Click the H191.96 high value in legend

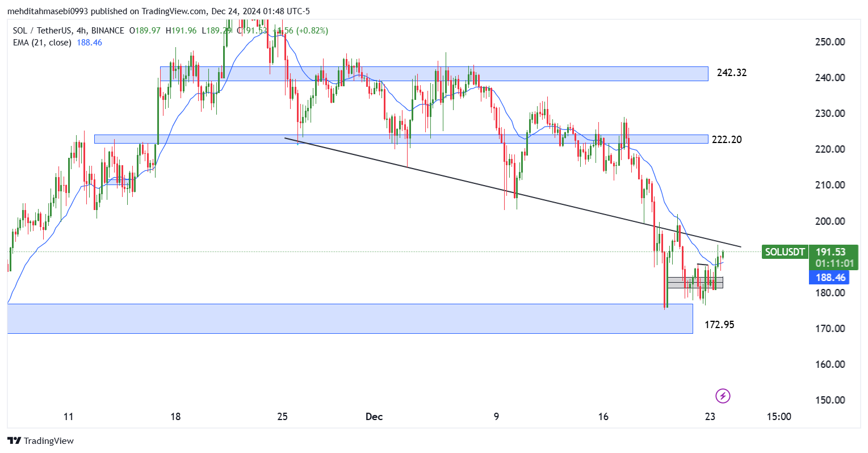181,31
